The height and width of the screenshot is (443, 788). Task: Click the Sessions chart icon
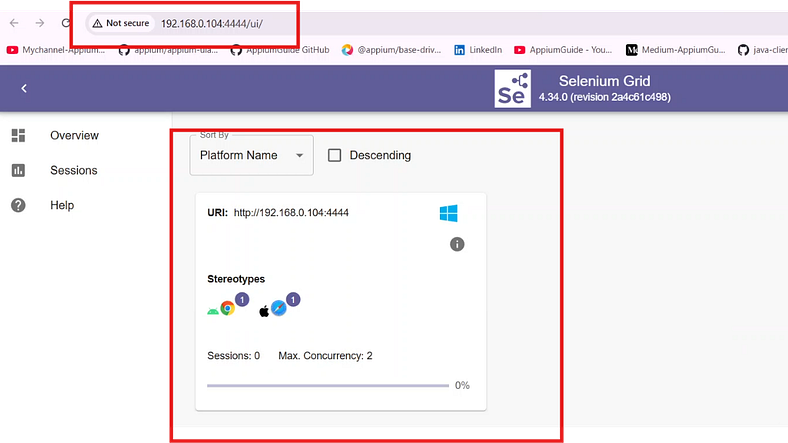(18, 170)
